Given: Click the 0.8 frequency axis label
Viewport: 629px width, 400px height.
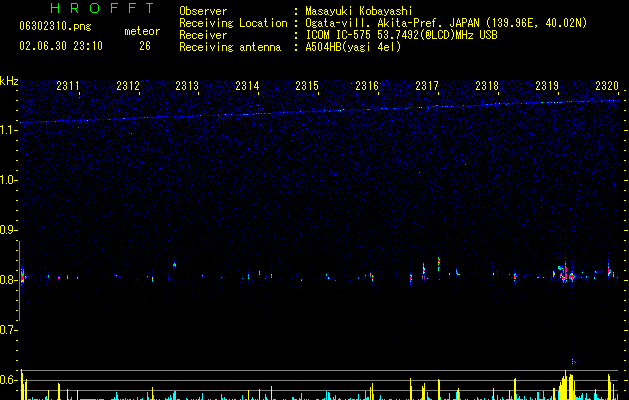Looking at the screenshot, I should click(x=9, y=280).
